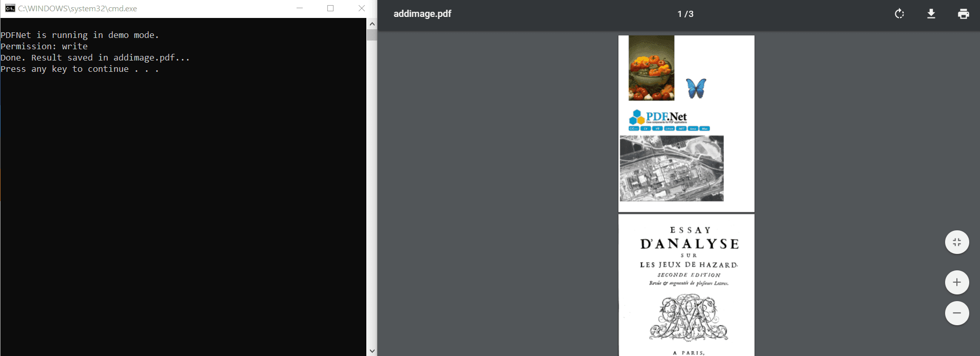This screenshot has width=980, height=356.
Task: Close the command prompt window
Action: click(x=361, y=8)
